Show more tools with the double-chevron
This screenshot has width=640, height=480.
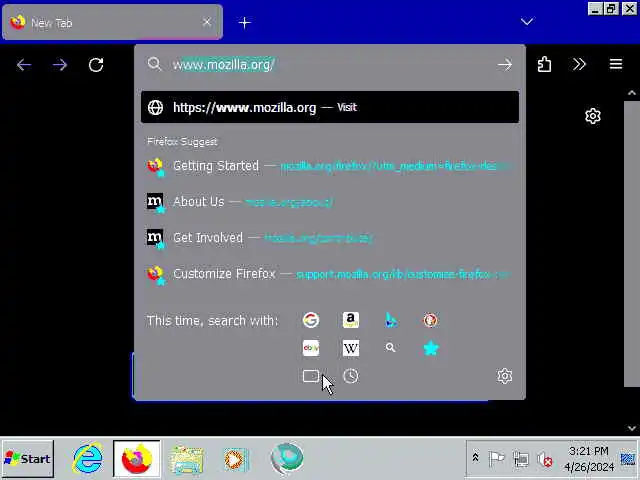coord(579,64)
